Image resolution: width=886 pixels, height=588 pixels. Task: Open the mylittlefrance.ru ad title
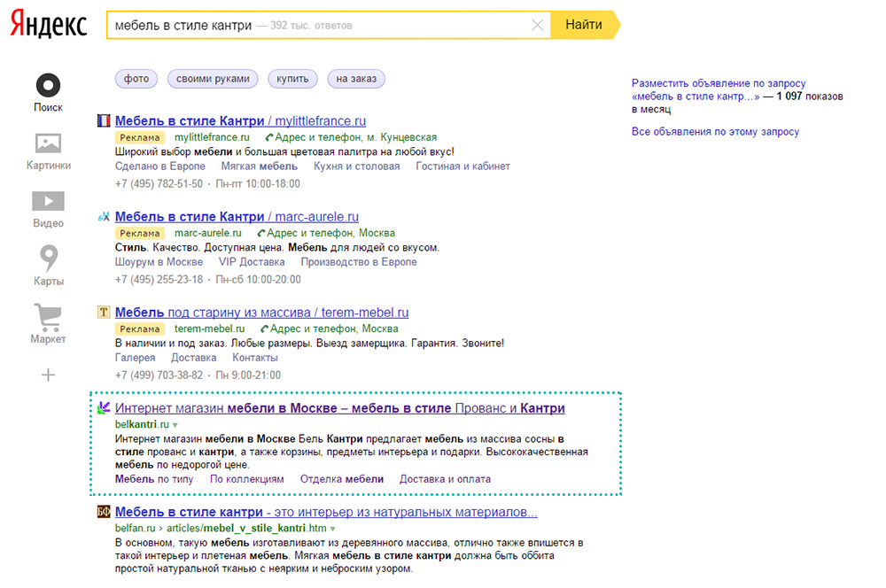point(240,120)
